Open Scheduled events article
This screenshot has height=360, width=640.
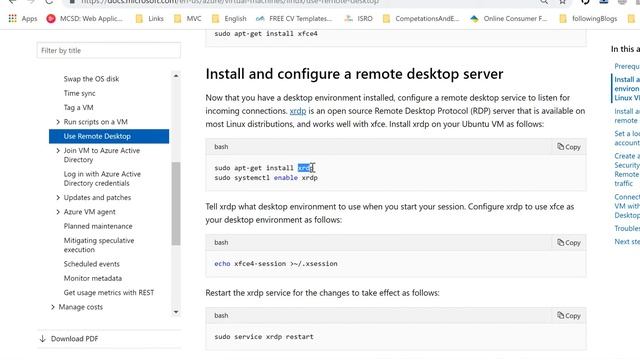pos(91,264)
